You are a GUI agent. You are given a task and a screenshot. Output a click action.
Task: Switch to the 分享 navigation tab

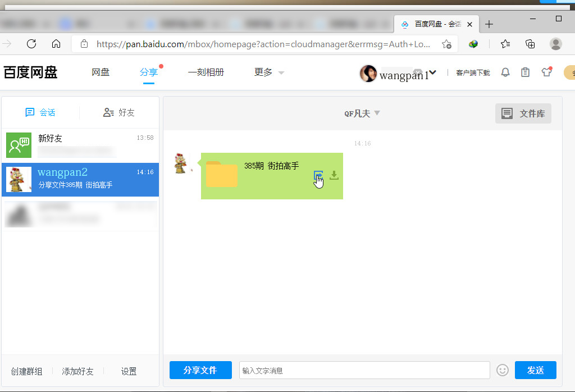click(148, 72)
